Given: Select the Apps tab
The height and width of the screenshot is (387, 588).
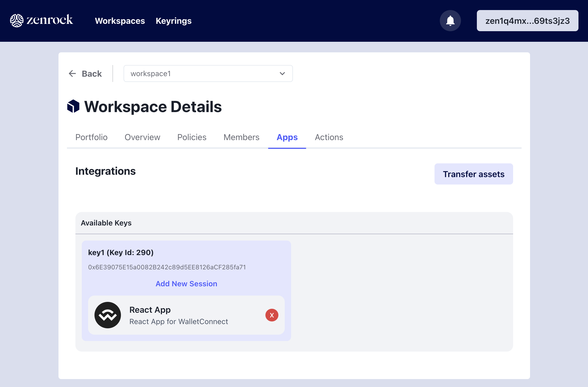Looking at the screenshot, I should click(287, 137).
